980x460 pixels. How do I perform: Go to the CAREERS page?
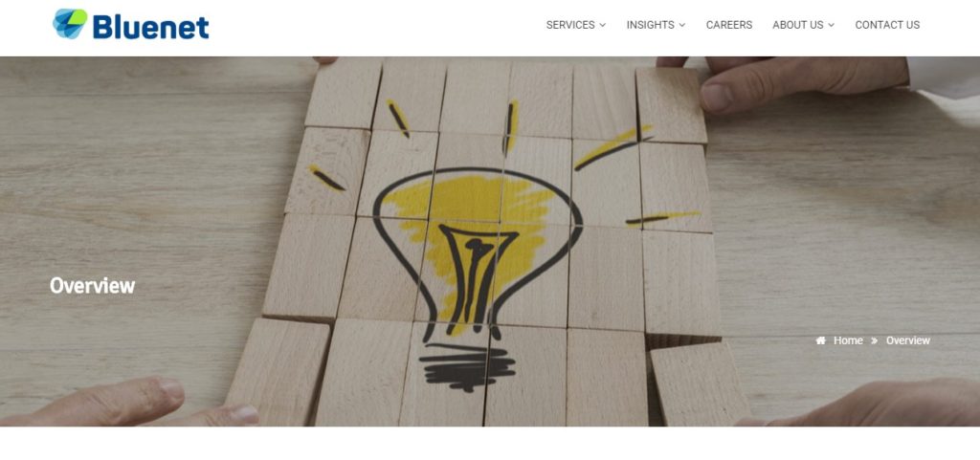point(728,25)
